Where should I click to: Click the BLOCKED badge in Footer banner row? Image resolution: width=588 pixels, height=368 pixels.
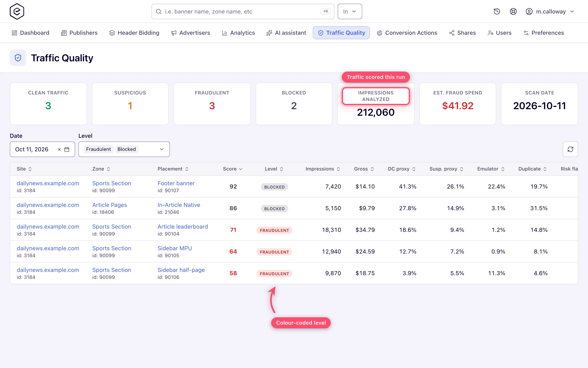pyautogui.click(x=274, y=187)
